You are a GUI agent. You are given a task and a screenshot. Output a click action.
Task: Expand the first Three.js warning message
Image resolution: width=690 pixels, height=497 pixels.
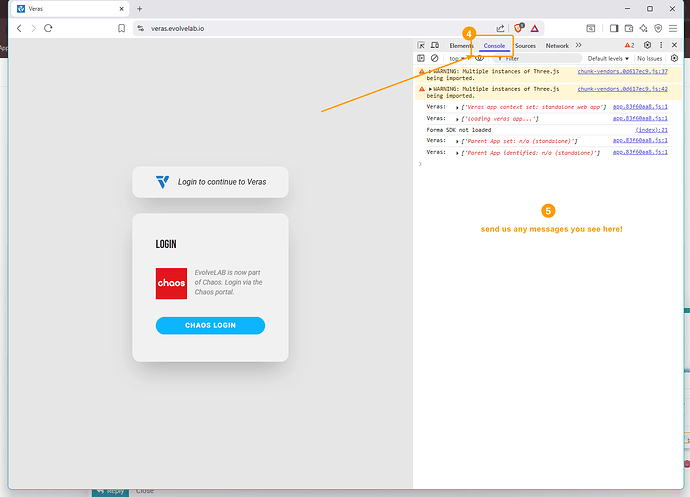point(430,71)
